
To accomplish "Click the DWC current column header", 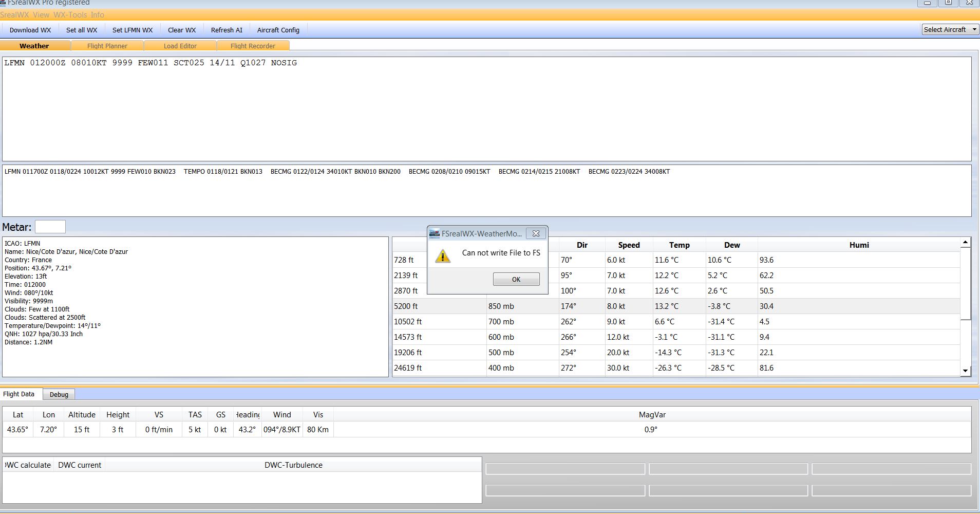I will click(80, 465).
